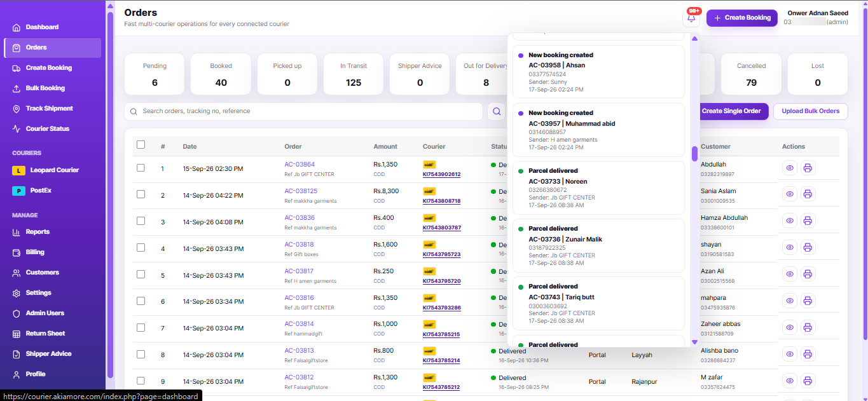Print order AC-03813 label

pyautogui.click(x=808, y=355)
